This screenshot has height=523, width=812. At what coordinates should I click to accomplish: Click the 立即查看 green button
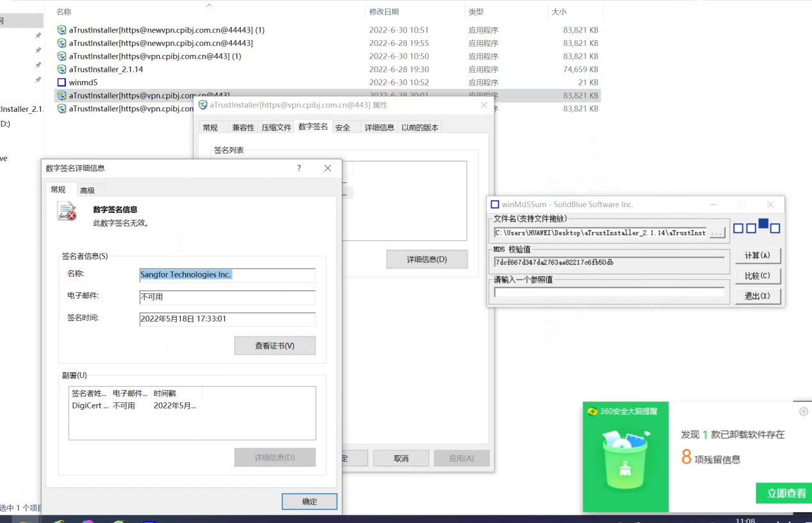(786, 493)
